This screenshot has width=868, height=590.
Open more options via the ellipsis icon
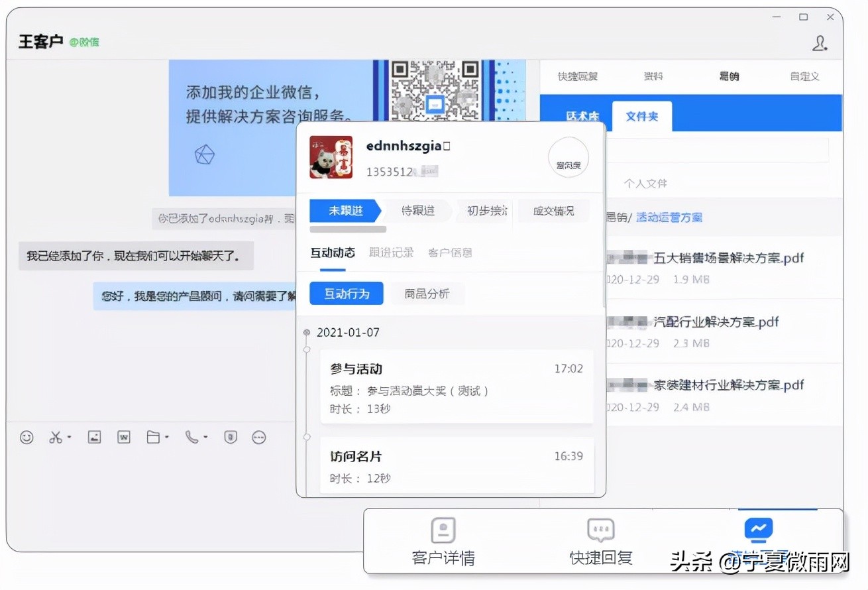point(258,437)
